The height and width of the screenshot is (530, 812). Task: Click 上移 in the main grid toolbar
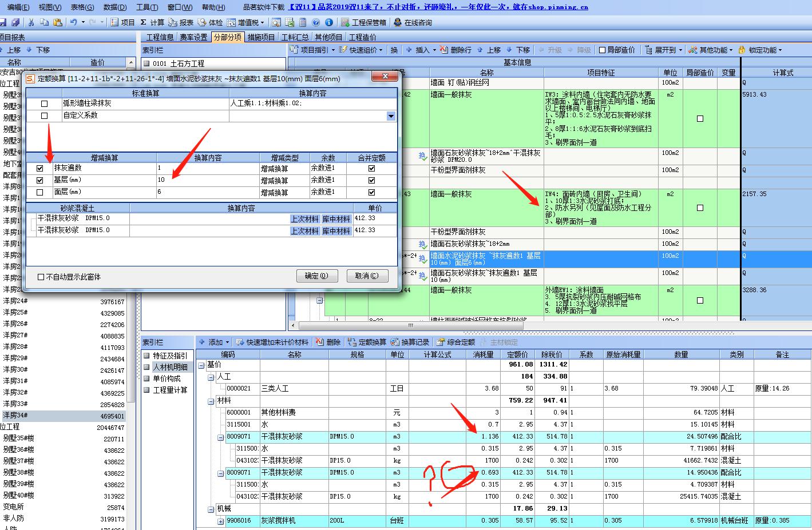[x=489, y=50]
